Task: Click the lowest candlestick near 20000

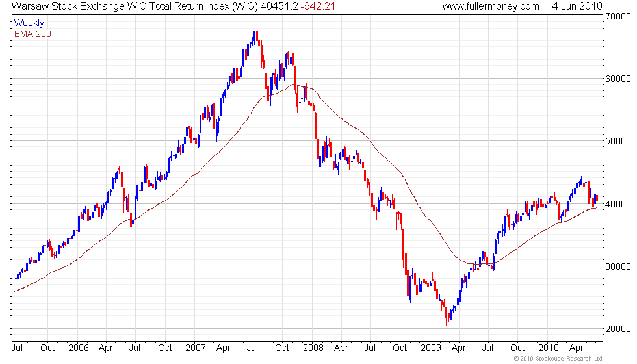Action: coord(446,317)
